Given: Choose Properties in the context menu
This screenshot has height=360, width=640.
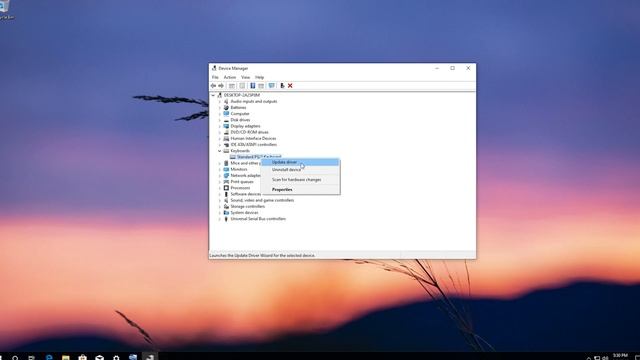Looking at the screenshot, I should (x=300, y=189).
